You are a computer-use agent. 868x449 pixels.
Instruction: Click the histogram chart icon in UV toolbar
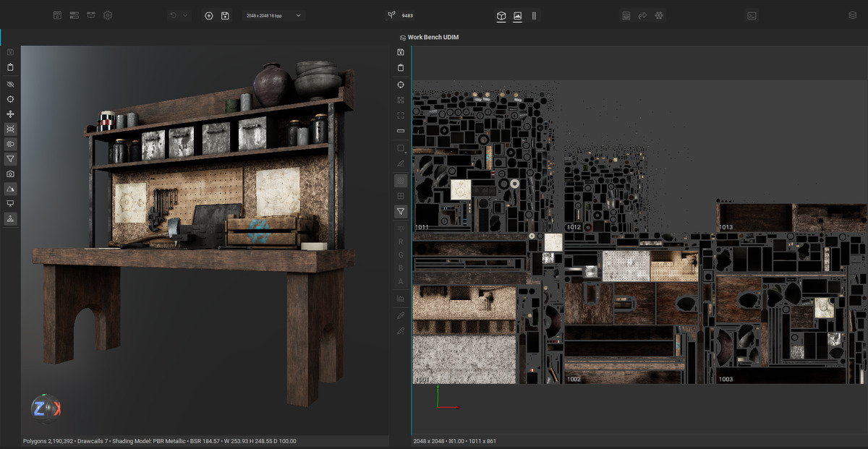[401, 299]
